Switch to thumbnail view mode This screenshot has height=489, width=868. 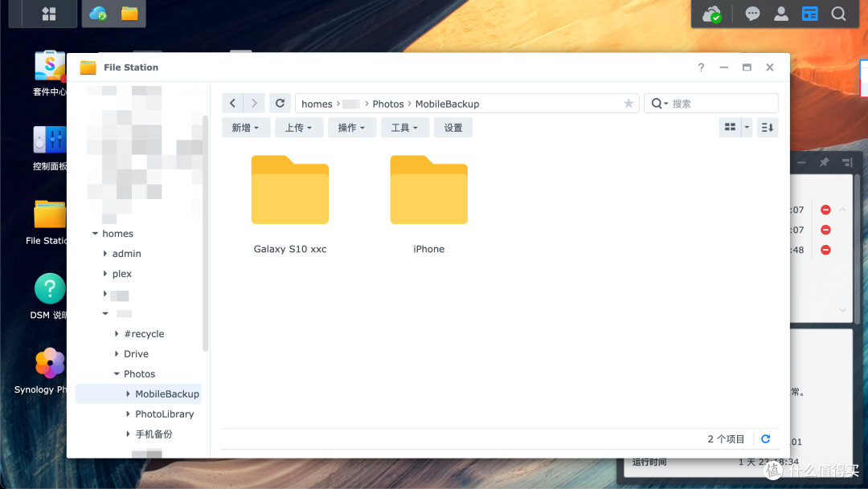[730, 127]
